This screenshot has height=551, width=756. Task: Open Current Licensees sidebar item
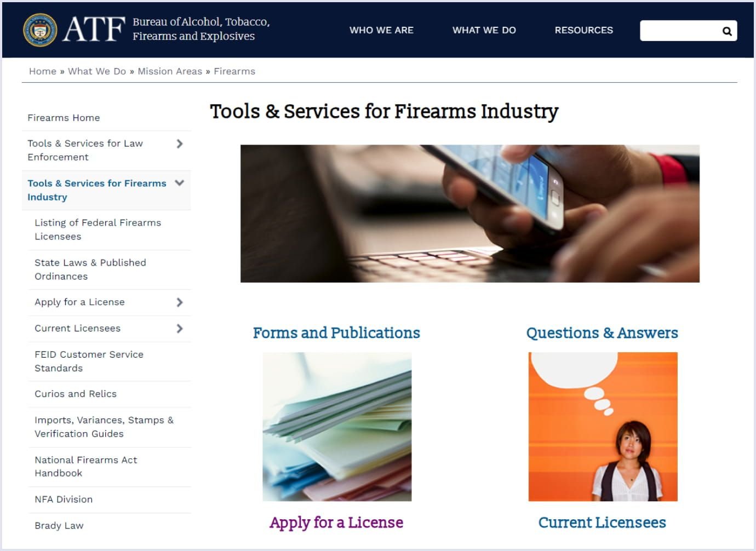tap(77, 328)
